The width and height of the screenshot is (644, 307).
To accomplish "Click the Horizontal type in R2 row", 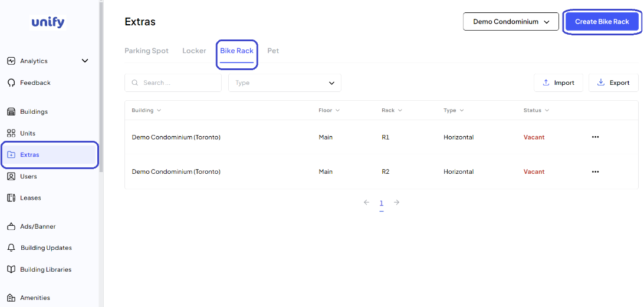I will click(x=458, y=171).
